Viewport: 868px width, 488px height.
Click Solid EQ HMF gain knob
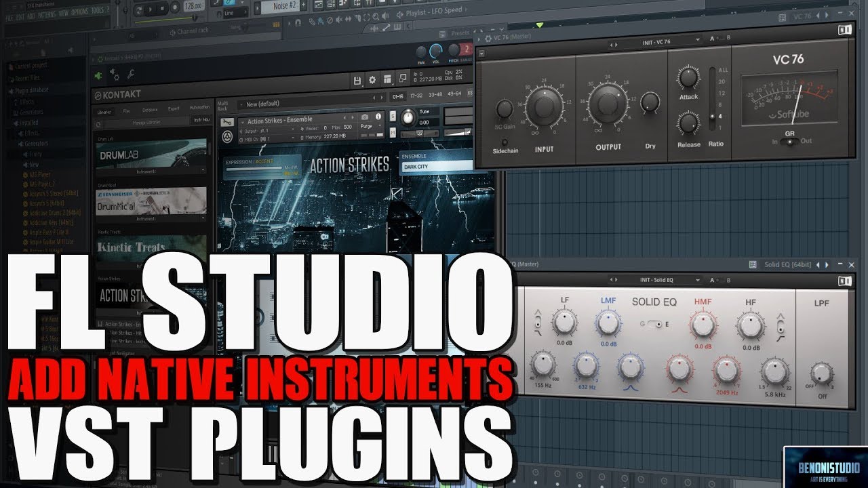[x=703, y=325]
